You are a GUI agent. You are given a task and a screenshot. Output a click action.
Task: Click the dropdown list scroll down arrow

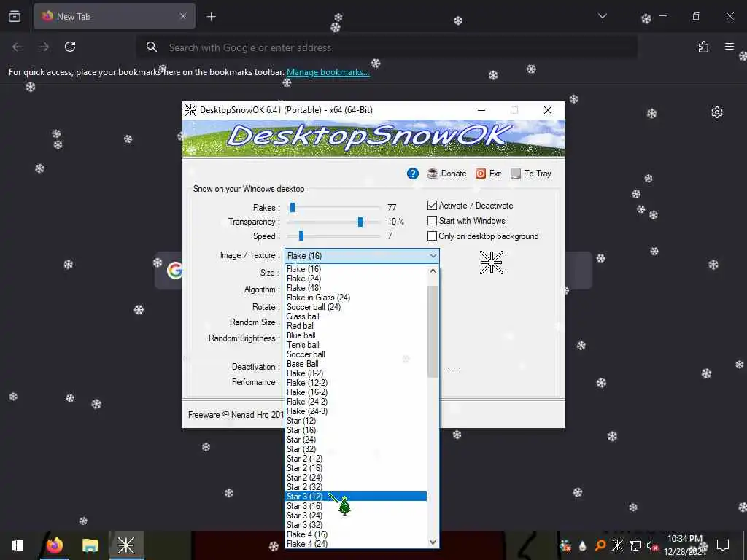point(433,542)
